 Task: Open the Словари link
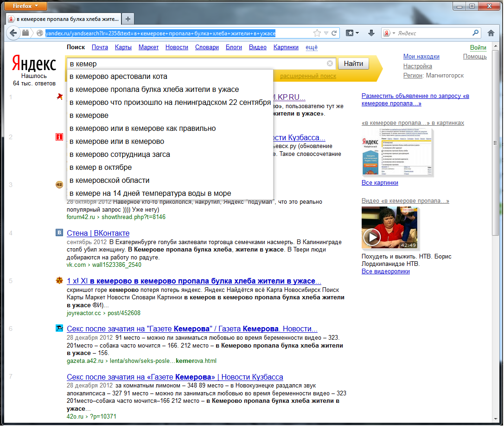207,47
